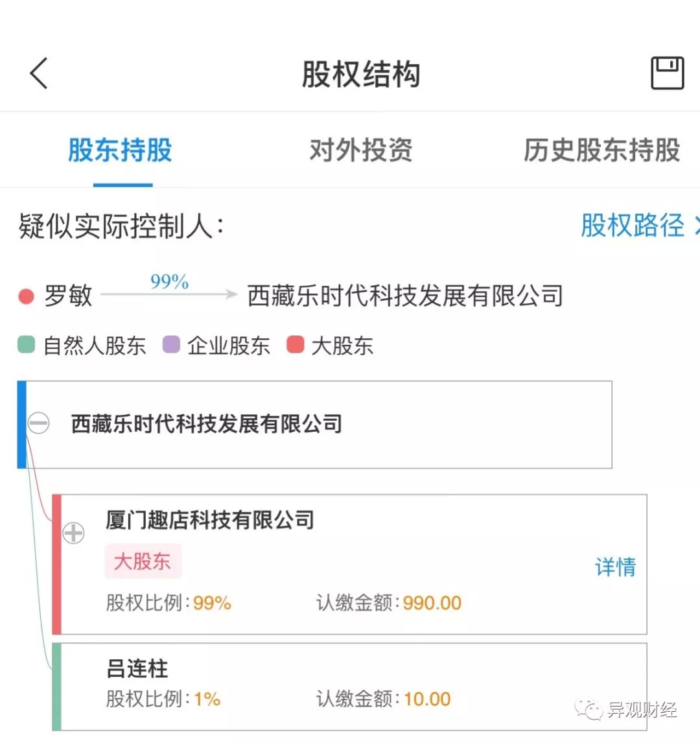View 详情 for 厦门趣店科技有限公司
700x741 pixels.
tap(615, 567)
